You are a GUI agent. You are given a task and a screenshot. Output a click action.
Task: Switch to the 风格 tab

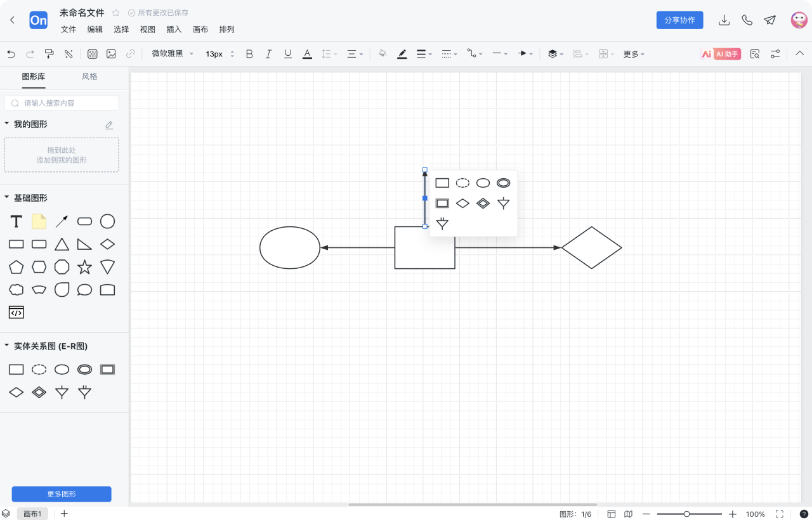pyautogui.click(x=89, y=77)
